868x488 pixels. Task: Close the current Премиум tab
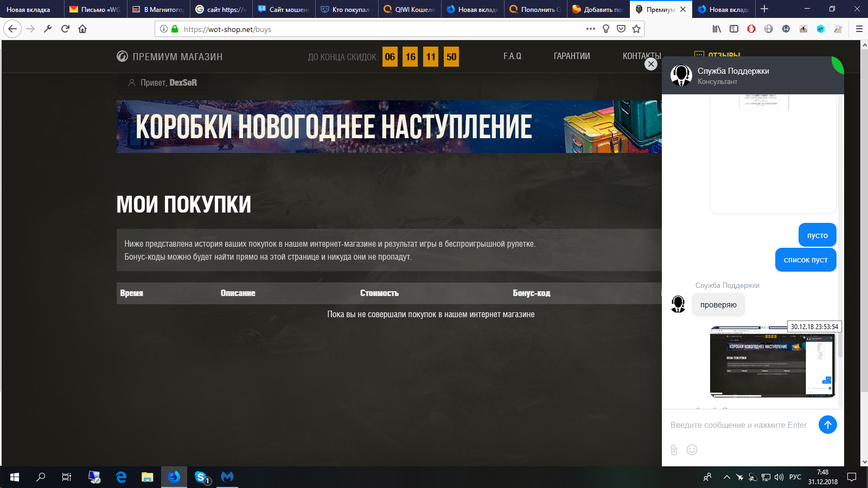tap(683, 9)
